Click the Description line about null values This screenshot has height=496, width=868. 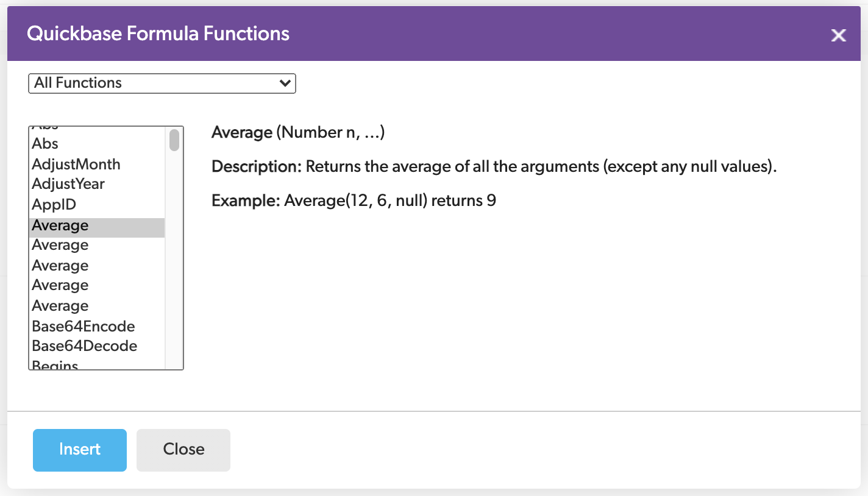point(494,167)
